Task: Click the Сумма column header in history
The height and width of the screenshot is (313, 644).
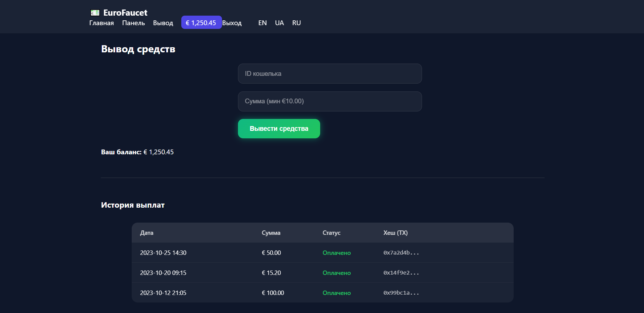Action: [x=271, y=233]
